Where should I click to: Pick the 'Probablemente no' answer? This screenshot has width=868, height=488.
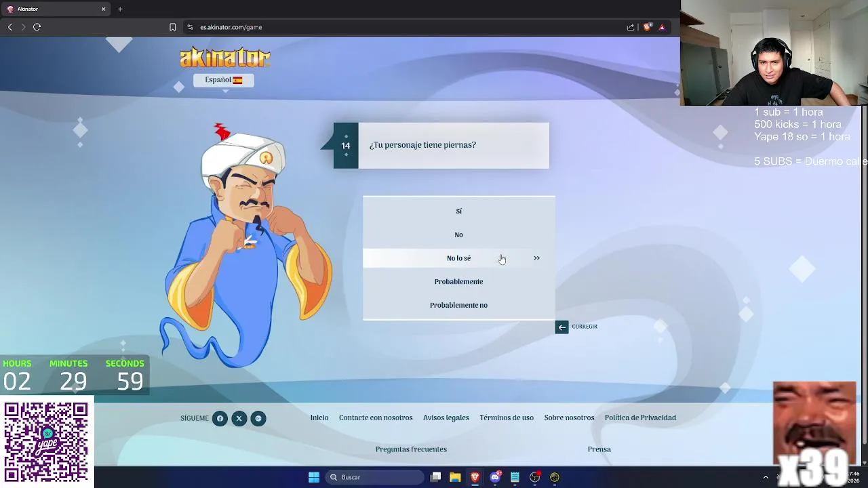point(458,305)
